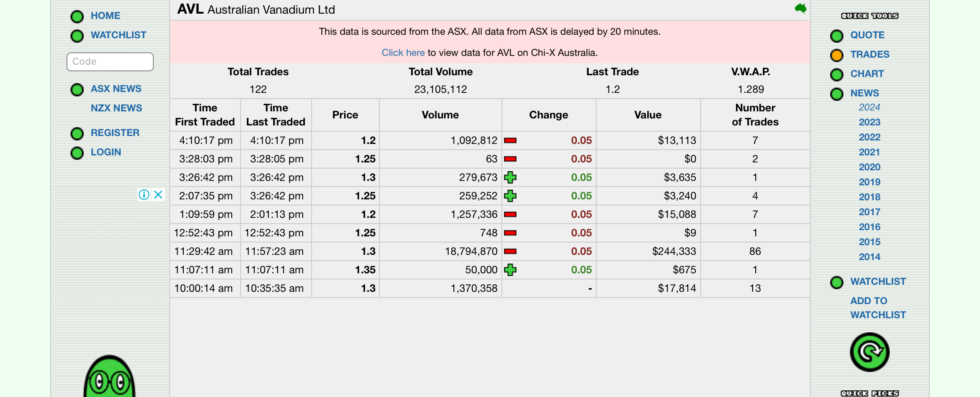Click the green mascot character image

point(109,376)
